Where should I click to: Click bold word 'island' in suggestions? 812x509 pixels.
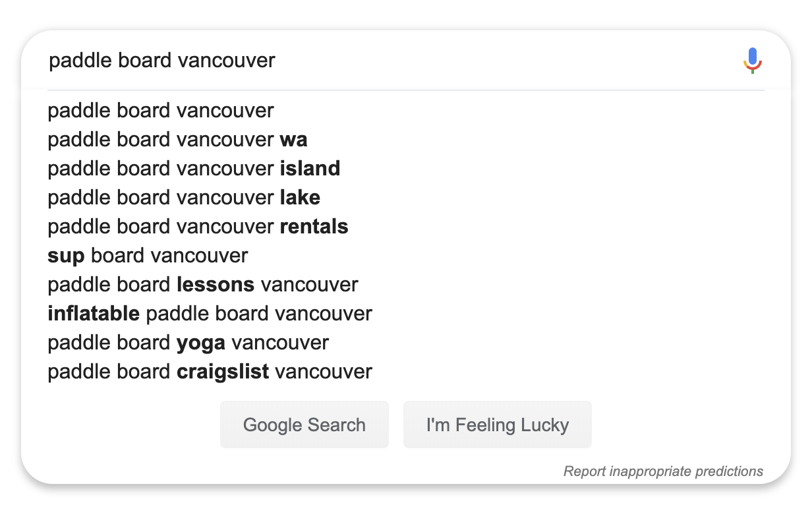tap(310, 168)
